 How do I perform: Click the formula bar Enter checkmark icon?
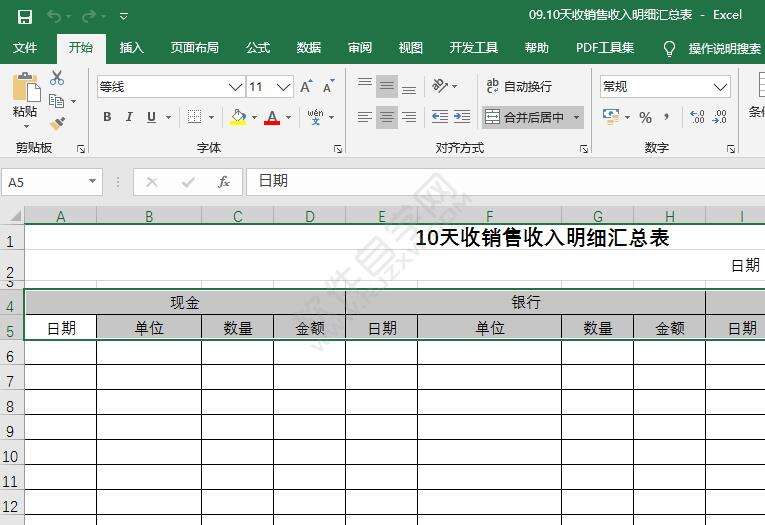[x=188, y=182]
